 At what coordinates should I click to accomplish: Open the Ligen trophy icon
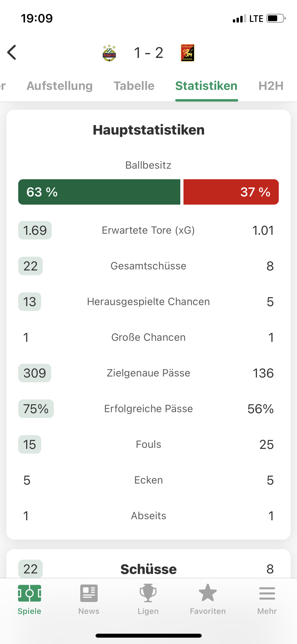point(148,593)
